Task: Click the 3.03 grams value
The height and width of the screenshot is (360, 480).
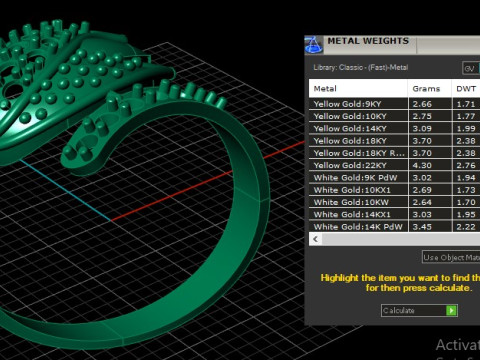Action: [422, 215]
